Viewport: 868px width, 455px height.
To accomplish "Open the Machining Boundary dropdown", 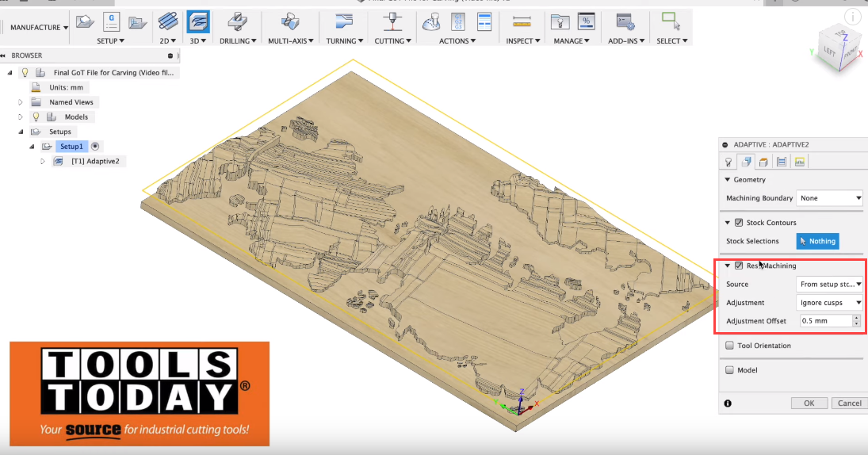I will pos(829,198).
